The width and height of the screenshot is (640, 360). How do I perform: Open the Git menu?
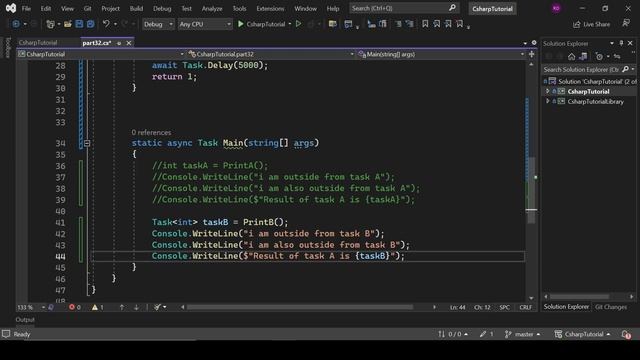click(87, 8)
